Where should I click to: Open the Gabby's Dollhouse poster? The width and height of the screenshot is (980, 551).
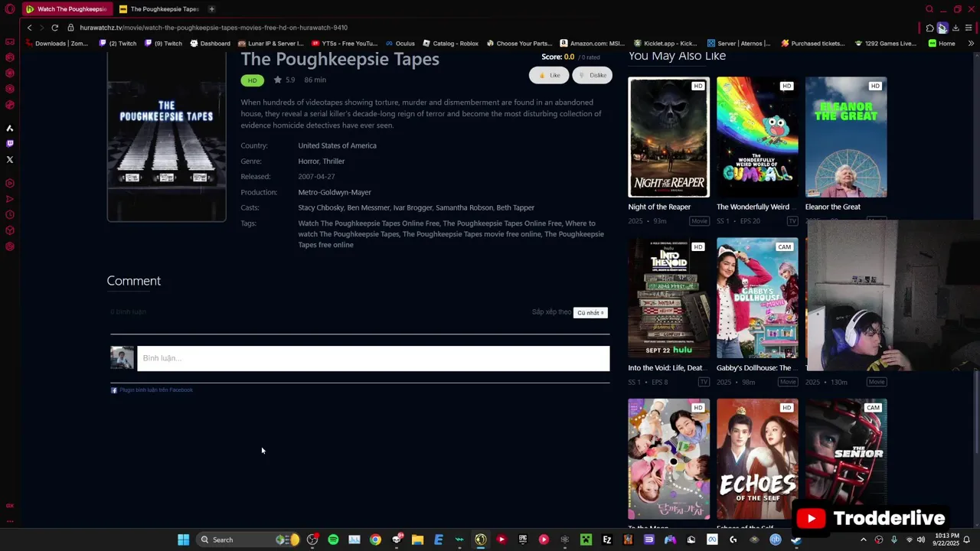[x=757, y=298]
